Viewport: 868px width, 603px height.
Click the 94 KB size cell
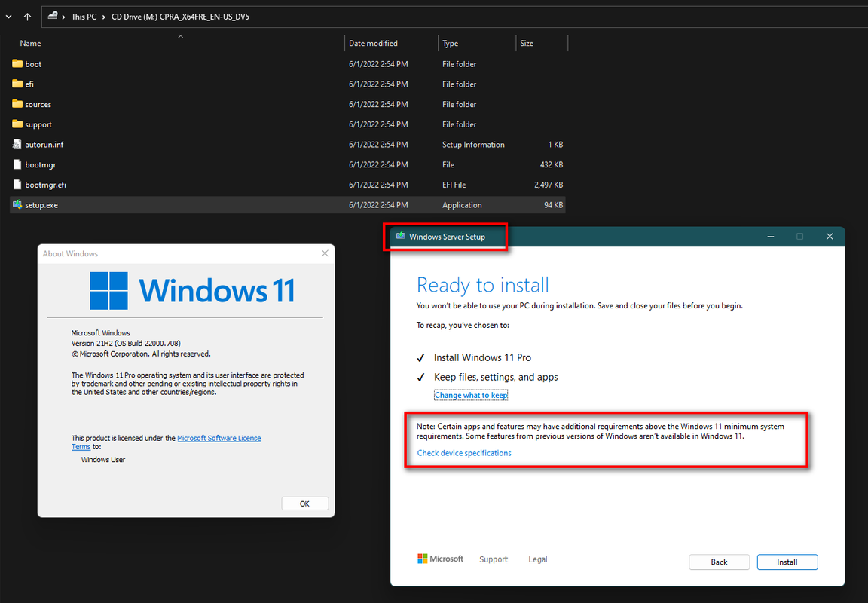click(x=554, y=205)
